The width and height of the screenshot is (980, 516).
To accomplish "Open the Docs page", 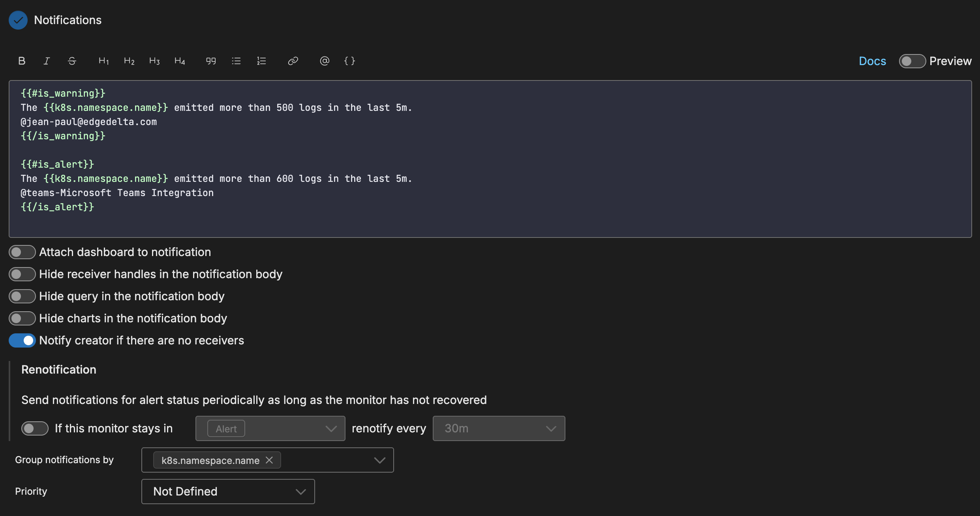I will [x=872, y=61].
